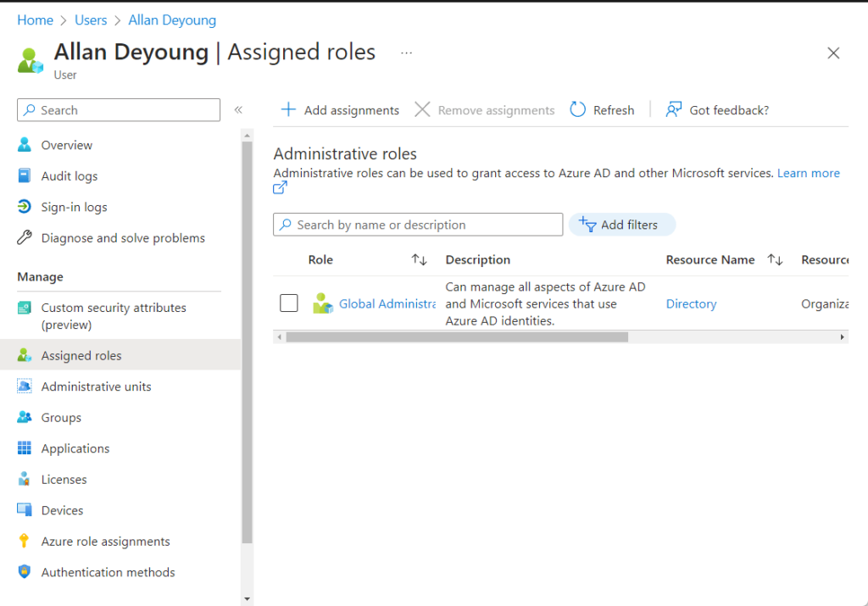Click the table scrollbar right arrow
This screenshot has height=606, width=868.
tap(842, 337)
